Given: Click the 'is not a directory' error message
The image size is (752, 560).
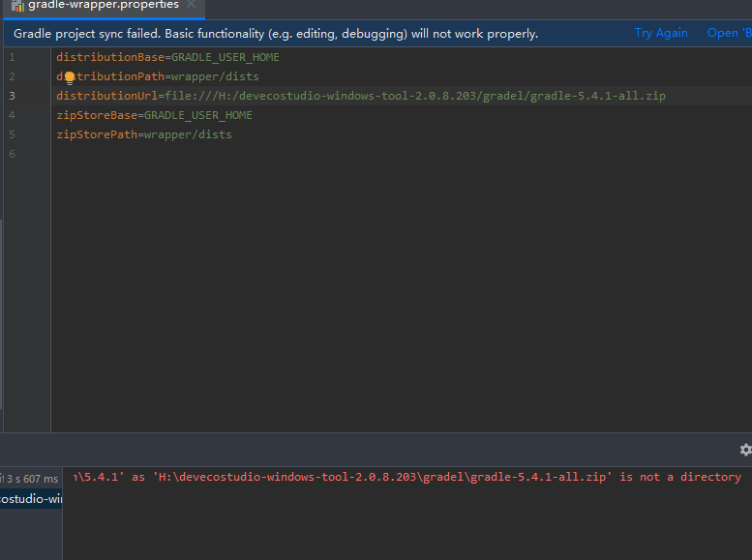Looking at the screenshot, I should [x=680, y=477].
